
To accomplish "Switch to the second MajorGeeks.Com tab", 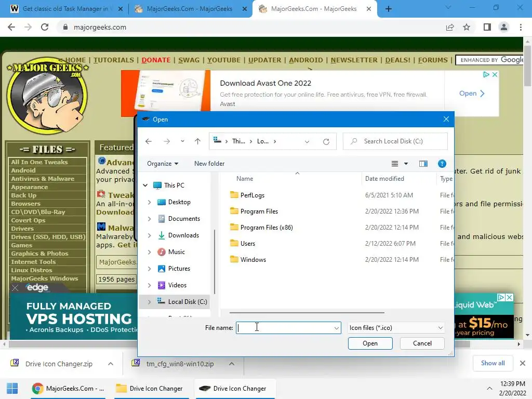I will pyautogui.click(x=314, y=9).
